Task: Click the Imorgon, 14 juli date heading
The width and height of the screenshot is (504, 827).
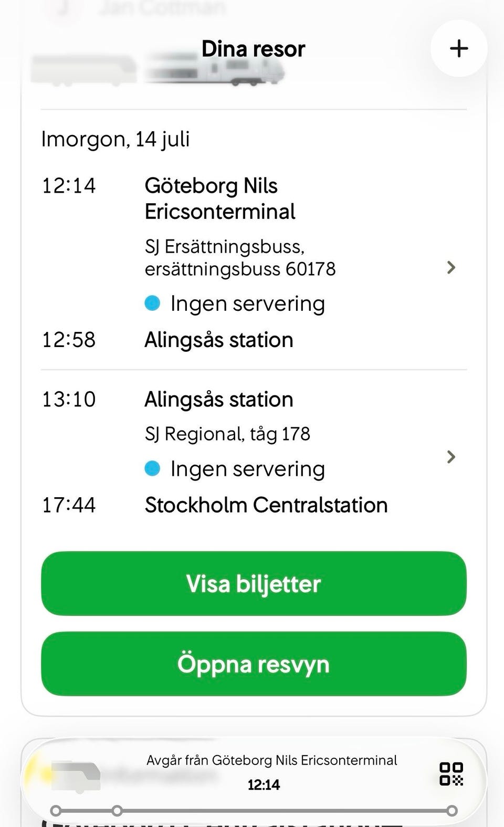Action: [115, 139]
